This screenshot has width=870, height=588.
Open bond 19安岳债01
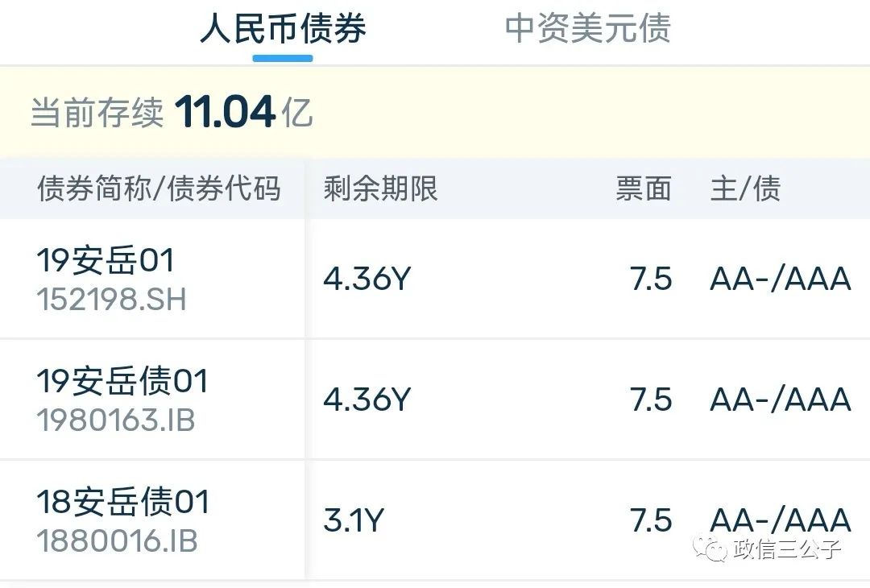tap(122, 381)
